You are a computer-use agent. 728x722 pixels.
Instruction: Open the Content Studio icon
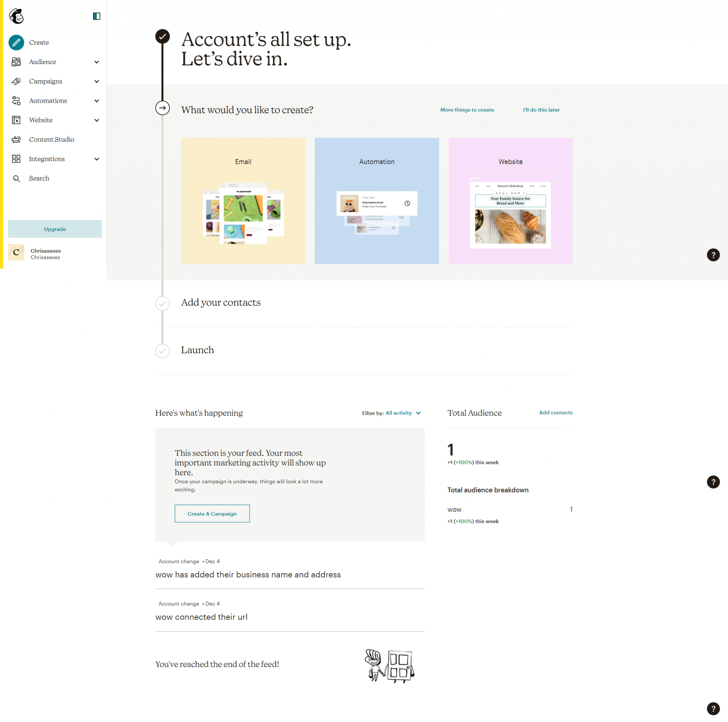click(x=17, y=139)
